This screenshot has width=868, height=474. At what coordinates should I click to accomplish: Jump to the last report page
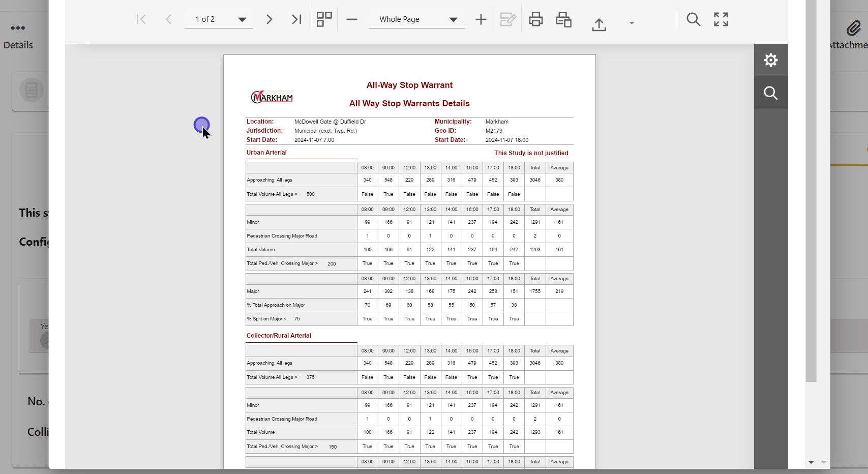pos(296,20)
